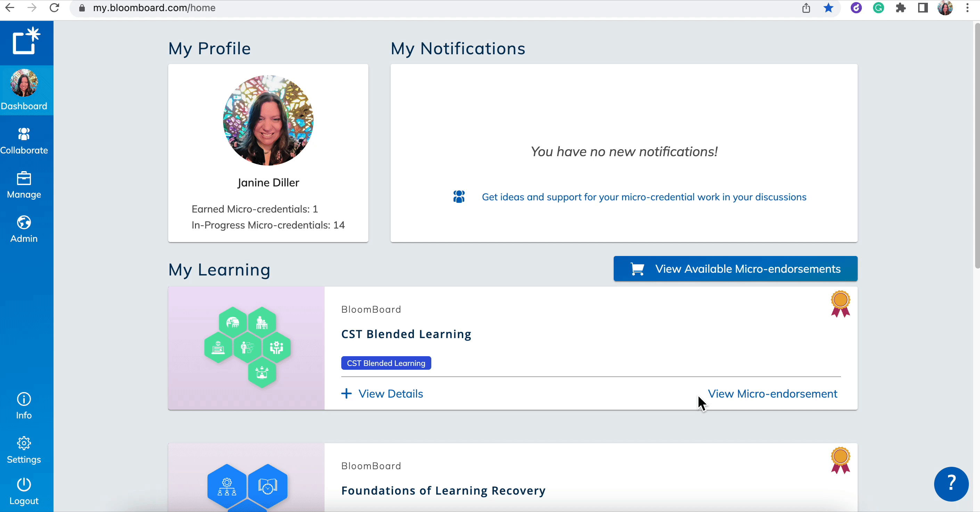The height and width of the screenshot is (512, 980).
Task: Click the award ribbon on CST Blended Learning
Action: pyautogui.click(x=840, y=304)
